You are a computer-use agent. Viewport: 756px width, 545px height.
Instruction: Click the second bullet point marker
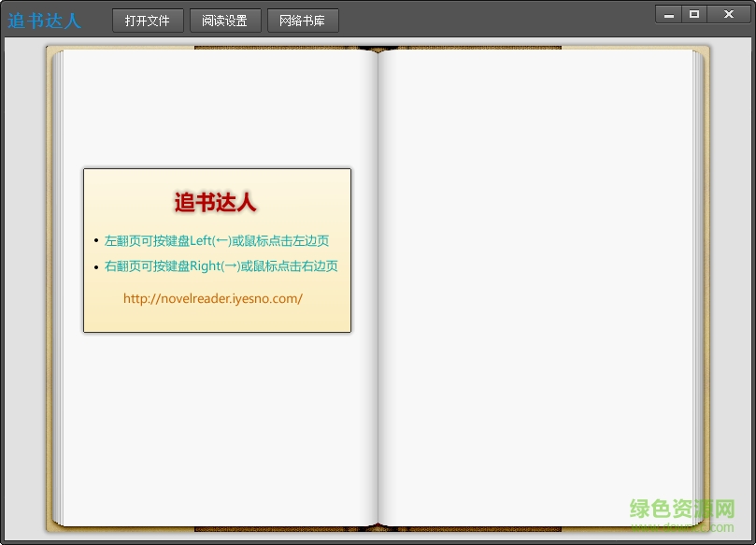[96, 265]
